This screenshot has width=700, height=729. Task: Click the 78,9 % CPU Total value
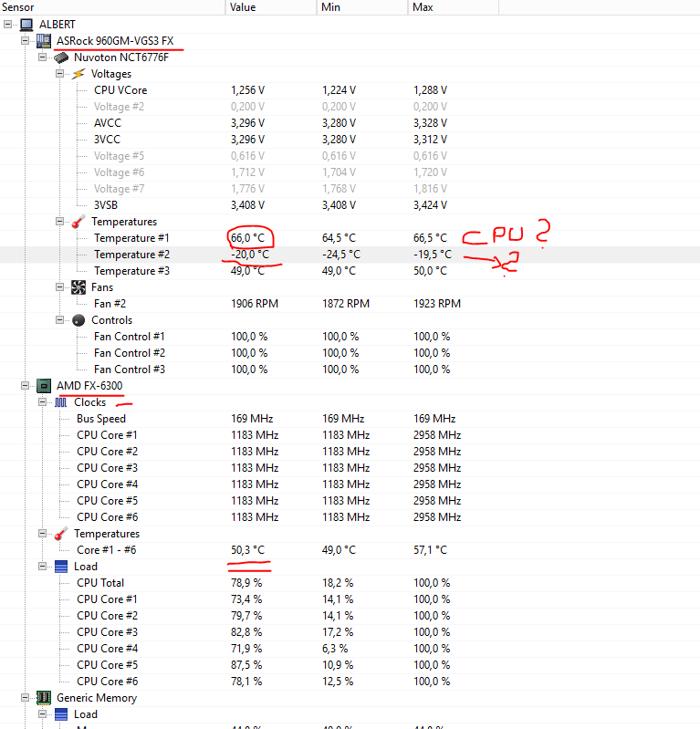[x=246, y=583]
